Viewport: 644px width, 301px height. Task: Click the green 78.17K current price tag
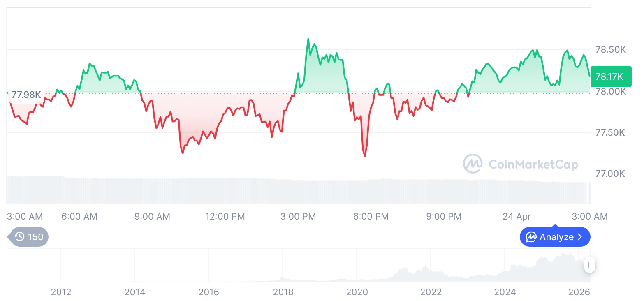[x=610, y=76]
